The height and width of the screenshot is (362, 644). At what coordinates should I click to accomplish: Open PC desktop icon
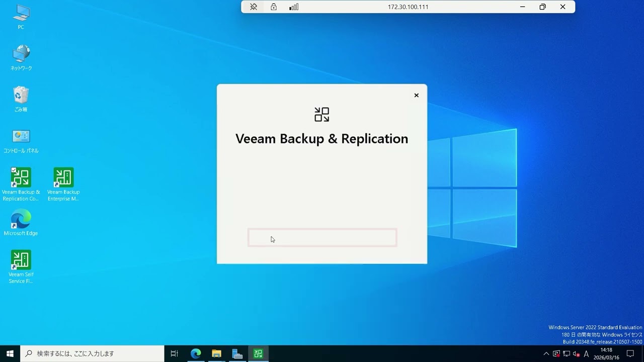(21, 17)
